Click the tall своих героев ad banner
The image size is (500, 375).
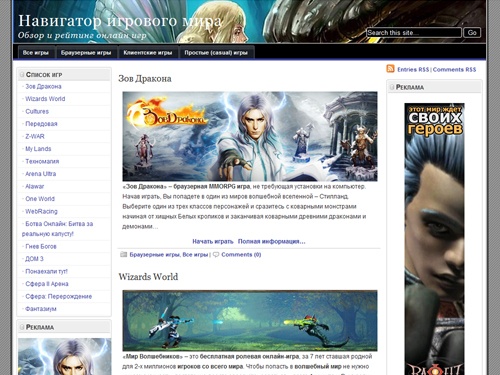click(434, 239)
